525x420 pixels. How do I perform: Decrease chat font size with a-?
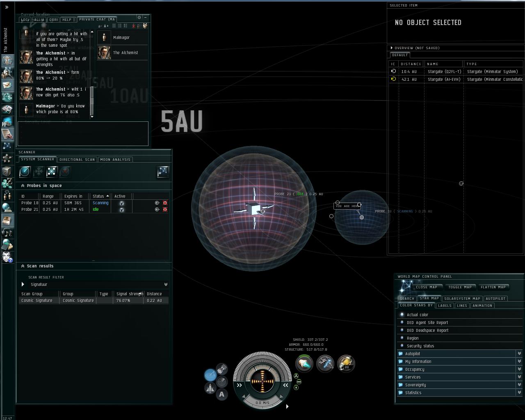(x=100, y=26)
